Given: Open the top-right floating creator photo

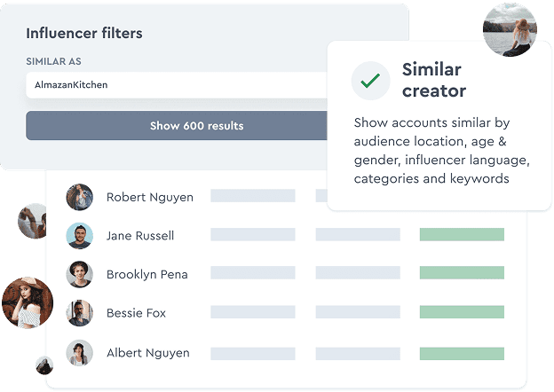Looking at the screenshot, I should pyautogui.click(x=509, y=29).
